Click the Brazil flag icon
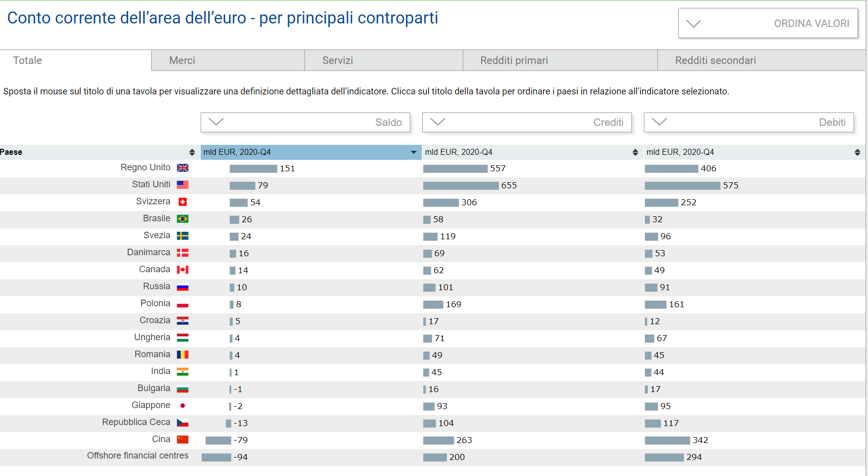The width and height of the screenshot is (868, 476). point(183,219)
